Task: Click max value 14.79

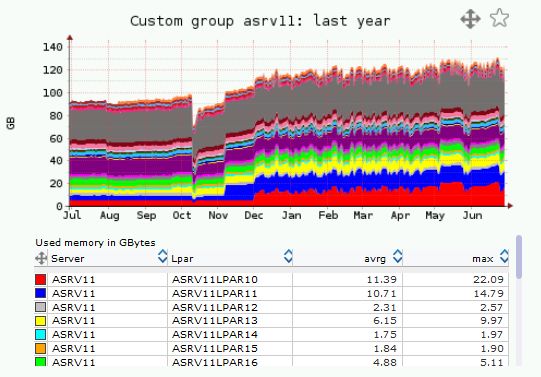Action: click(489, 294)
